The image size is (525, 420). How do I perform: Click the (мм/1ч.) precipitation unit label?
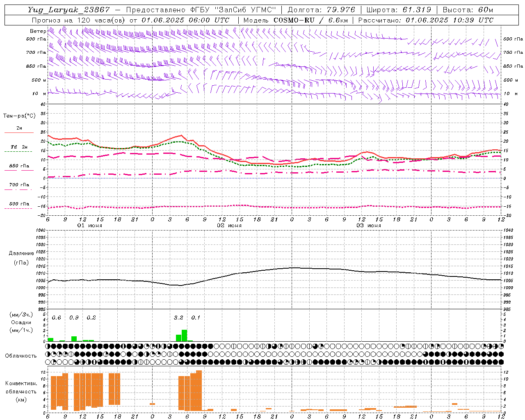(21, 330)
